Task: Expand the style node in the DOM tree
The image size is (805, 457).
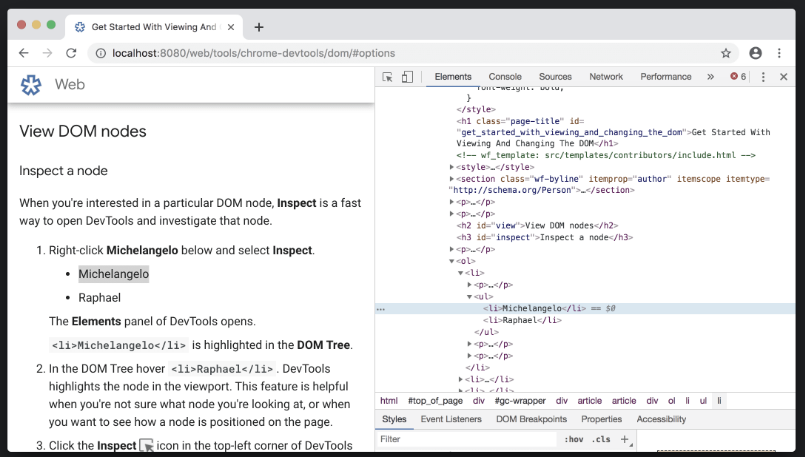Action: point(452,167)
